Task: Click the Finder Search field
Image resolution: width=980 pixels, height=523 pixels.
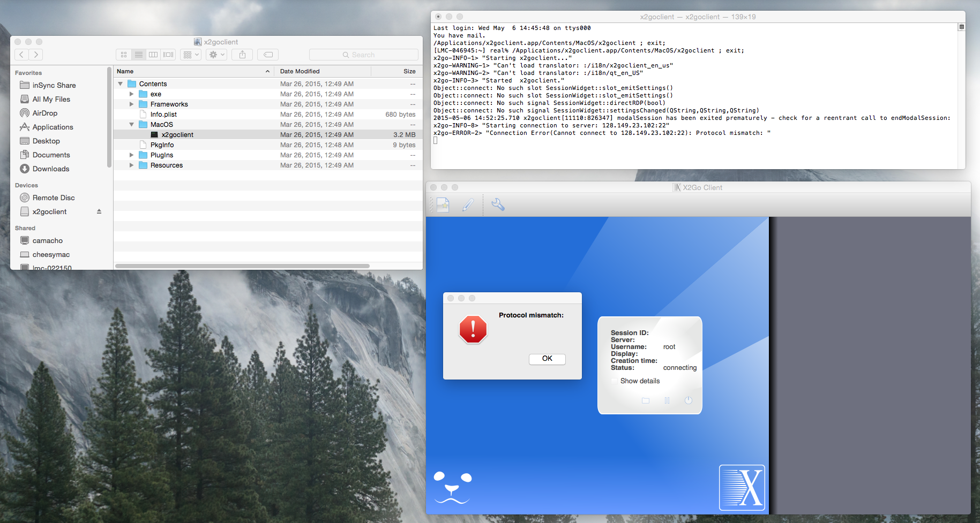Action: coord(364,55)
